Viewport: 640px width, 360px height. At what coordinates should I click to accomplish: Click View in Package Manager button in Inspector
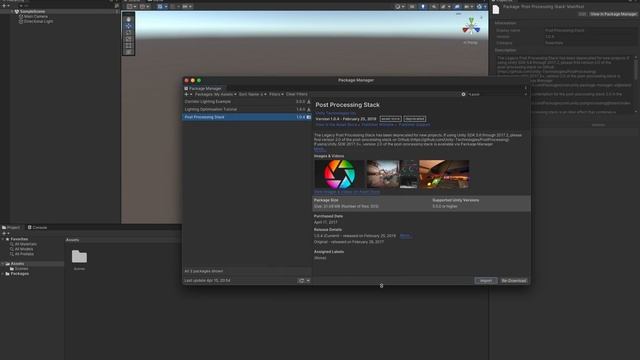pyautogui.click(x=613, y=14)
